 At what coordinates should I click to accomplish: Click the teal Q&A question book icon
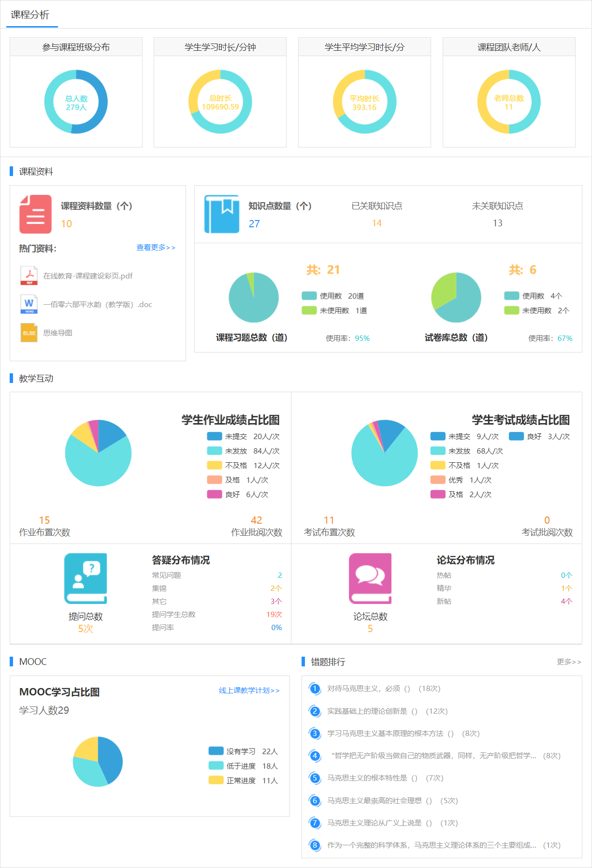tap(86, 578)
